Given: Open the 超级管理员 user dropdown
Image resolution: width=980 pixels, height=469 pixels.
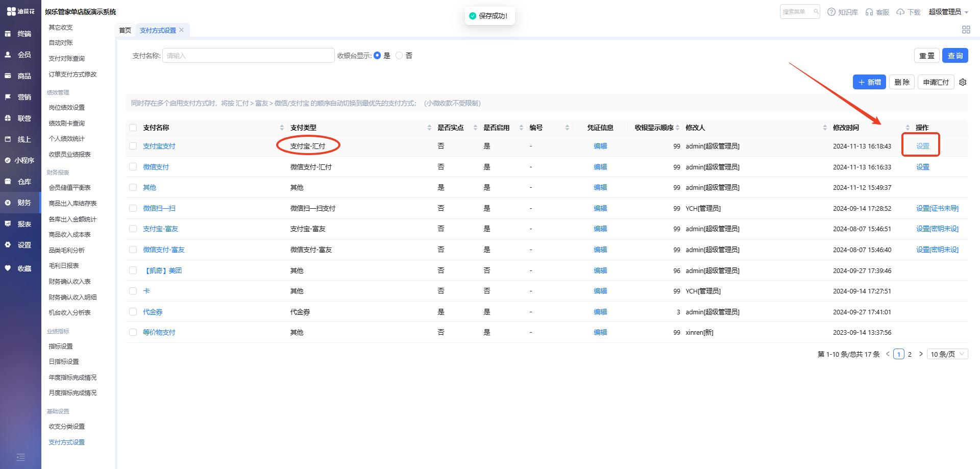Looking at the screenshot, I should pyautogui.click(x=948, y=12).
